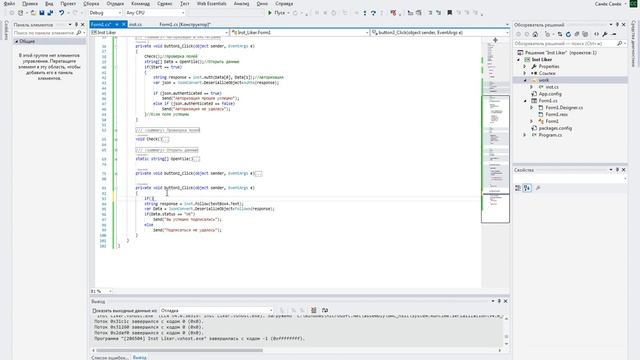
Task: Select packages.config in Solution Explorer
Action: click(555, 128)
